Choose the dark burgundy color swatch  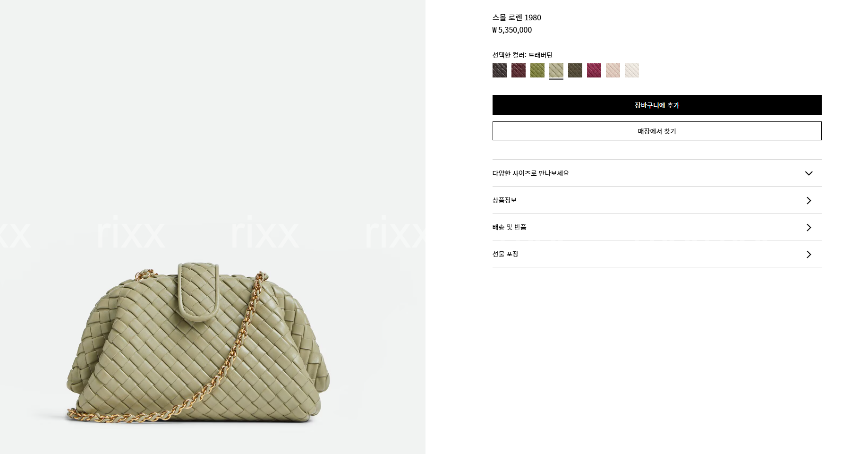click(x=519, y=70)
